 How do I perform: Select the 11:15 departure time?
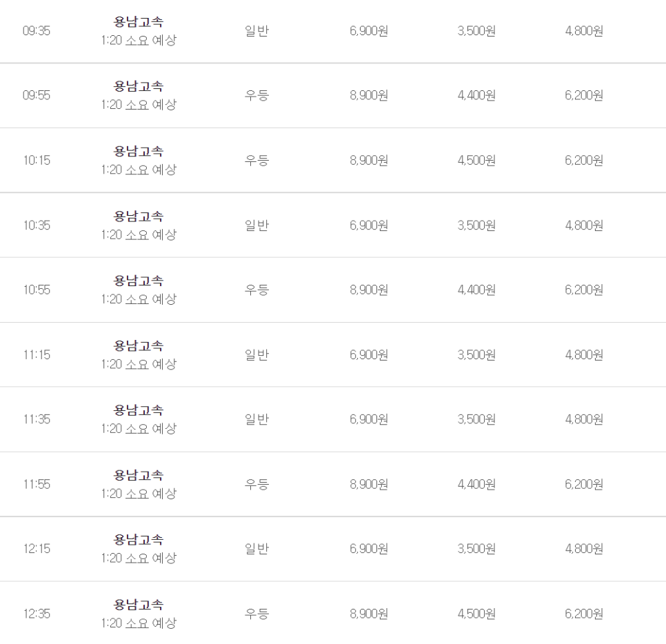coord(37,354)
